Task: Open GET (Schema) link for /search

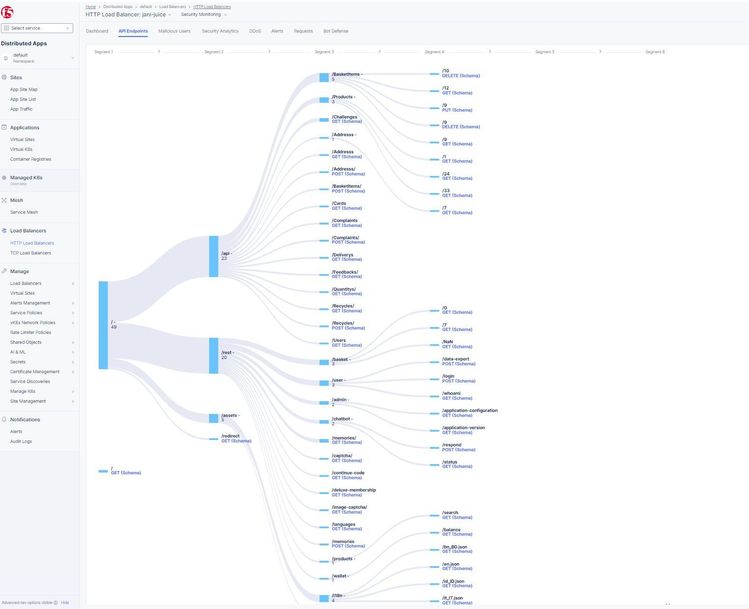Action: pos(457,517)
